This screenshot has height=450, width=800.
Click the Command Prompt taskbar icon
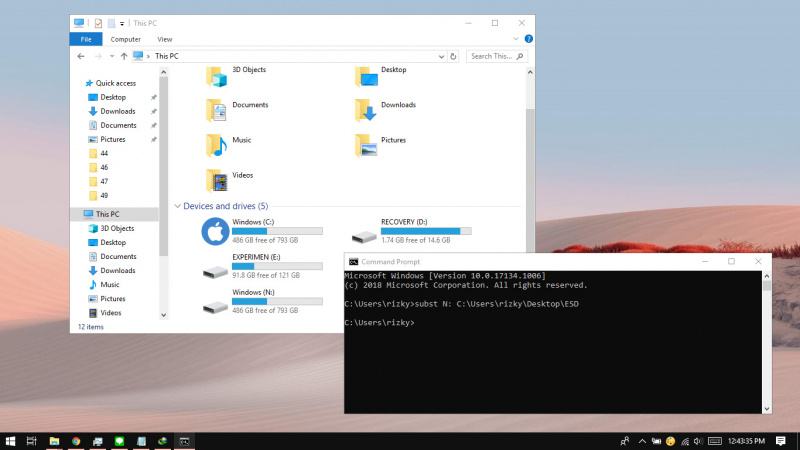(184, 441)
